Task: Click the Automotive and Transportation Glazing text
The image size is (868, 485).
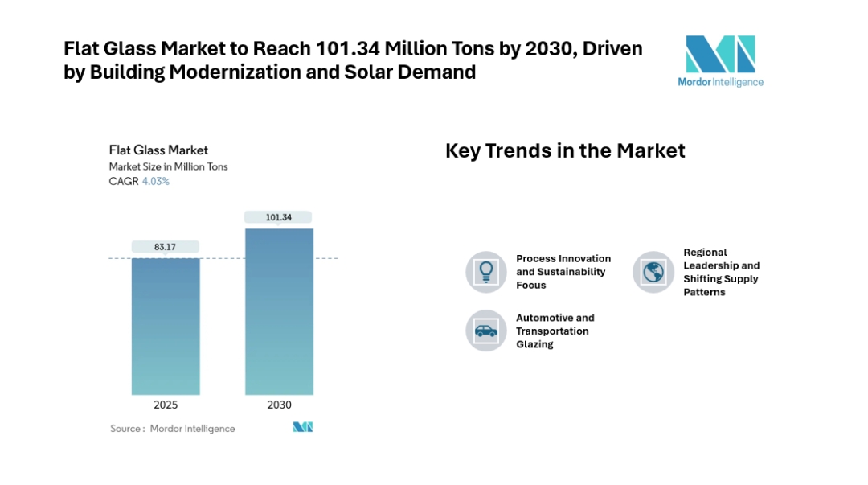Action: coord(555,331)
